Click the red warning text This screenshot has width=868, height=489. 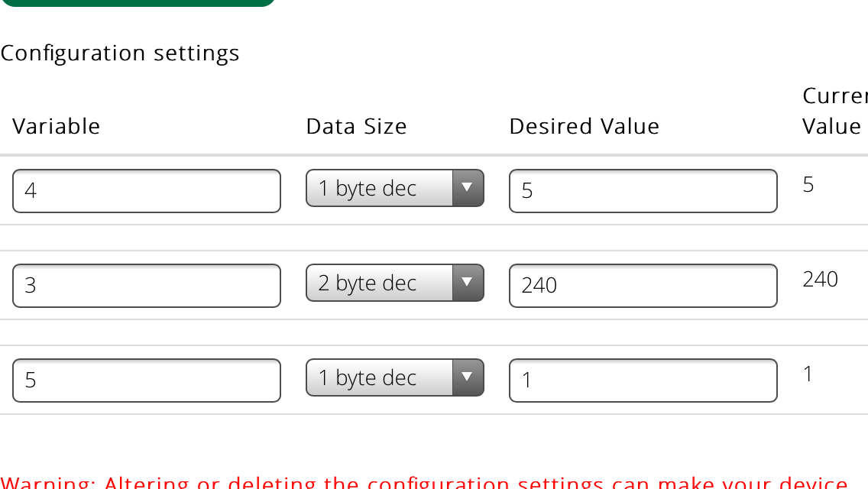point(424,483)
